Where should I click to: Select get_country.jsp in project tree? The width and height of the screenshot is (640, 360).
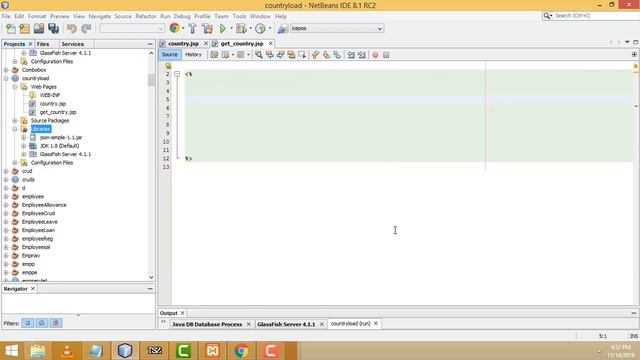58,112
